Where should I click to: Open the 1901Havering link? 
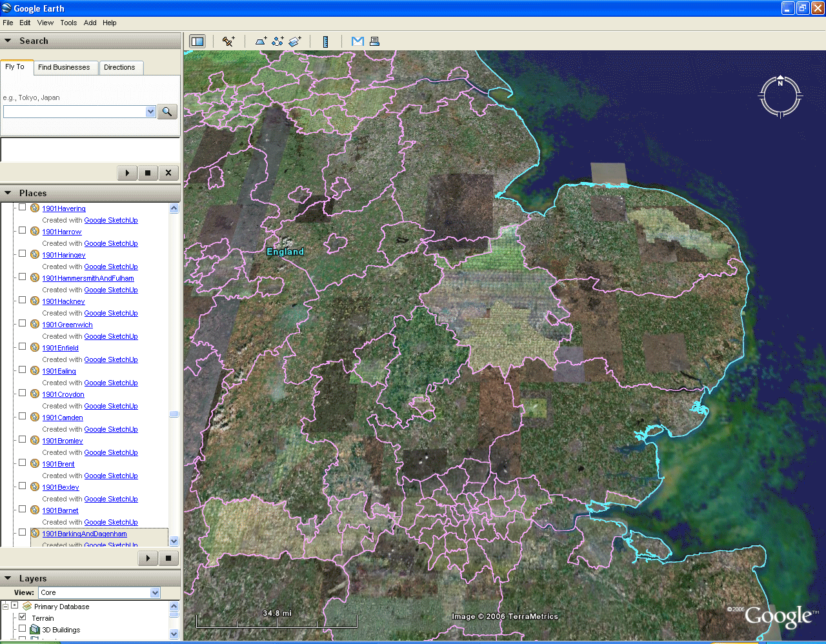click(64, 208)
